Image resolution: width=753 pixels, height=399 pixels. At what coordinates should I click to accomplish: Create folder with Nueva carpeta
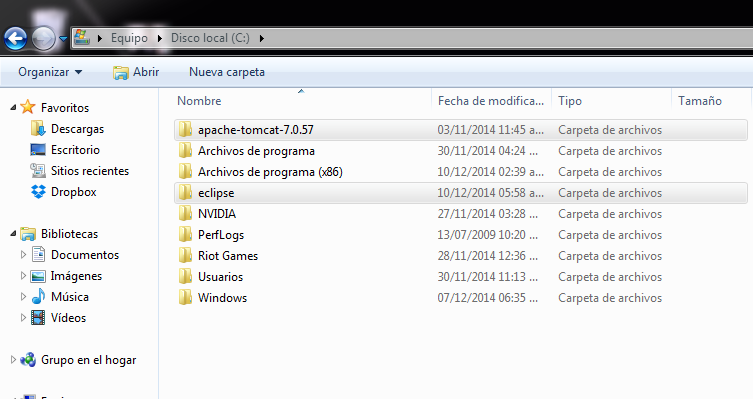pos(227,72)
